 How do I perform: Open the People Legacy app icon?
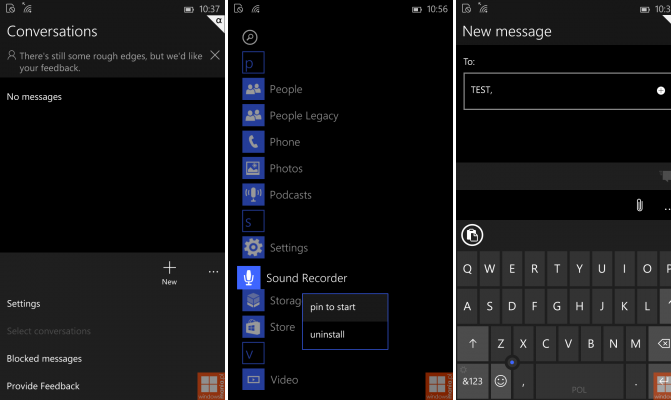coord(253,116)
